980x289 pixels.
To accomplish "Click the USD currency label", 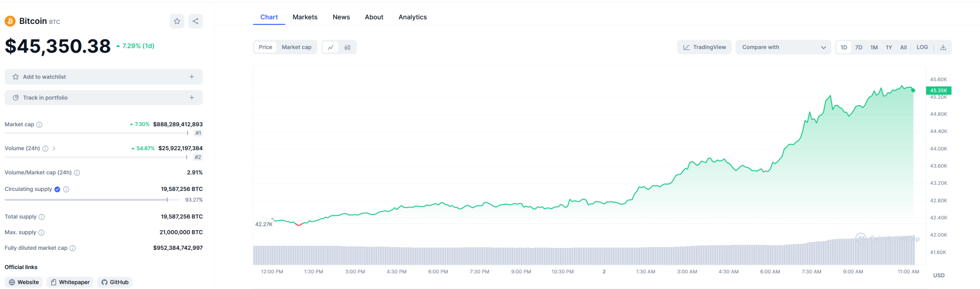I will [x=939, y=276].
